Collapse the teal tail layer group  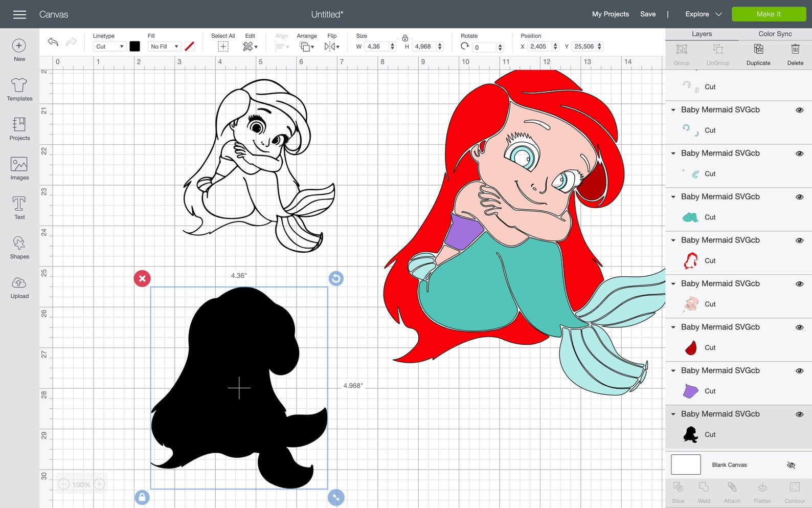coord(673,197)
